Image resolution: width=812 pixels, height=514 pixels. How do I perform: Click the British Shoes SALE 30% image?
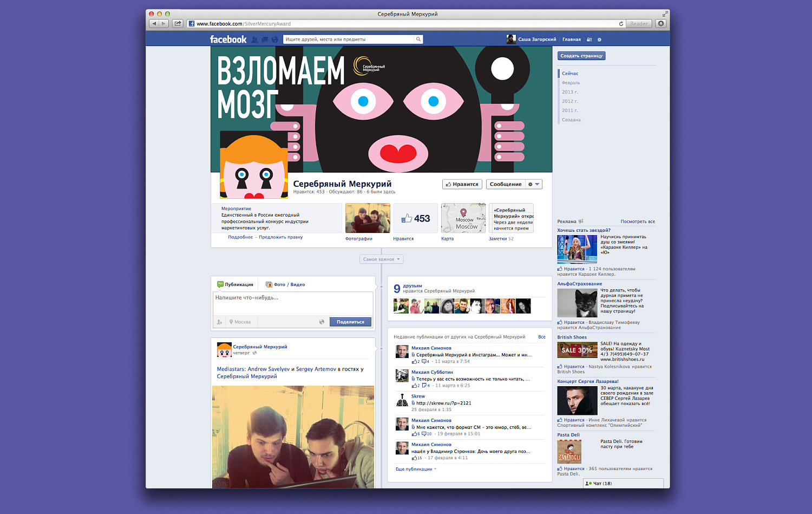[x=577, y=350]
